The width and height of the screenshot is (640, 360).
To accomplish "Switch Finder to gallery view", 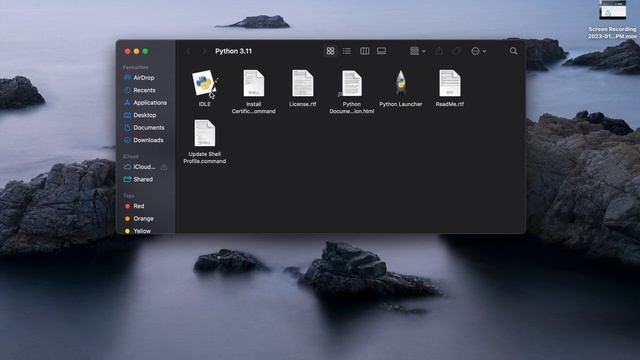I will (381, 51).
